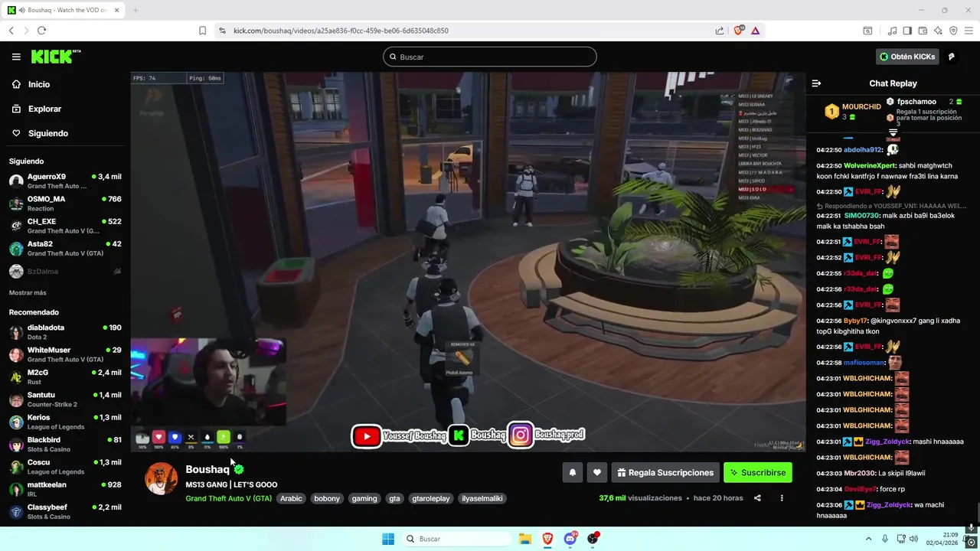Open Kerios recommended channel

(x=65, y=422)
